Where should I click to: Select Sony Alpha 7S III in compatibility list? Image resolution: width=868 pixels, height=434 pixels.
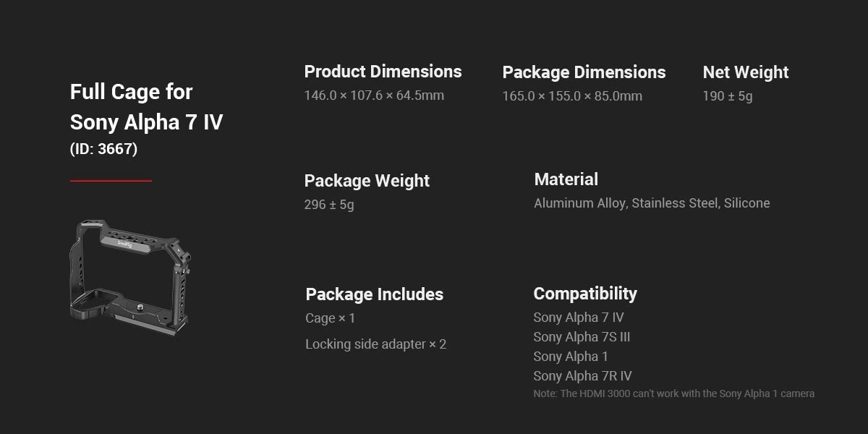[582, 337]
